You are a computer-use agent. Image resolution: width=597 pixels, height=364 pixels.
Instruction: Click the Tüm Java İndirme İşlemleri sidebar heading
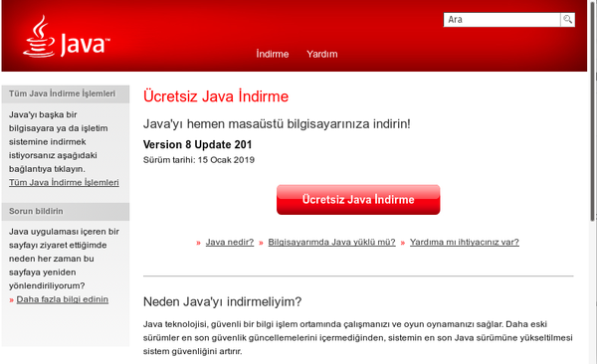point(62,93)
